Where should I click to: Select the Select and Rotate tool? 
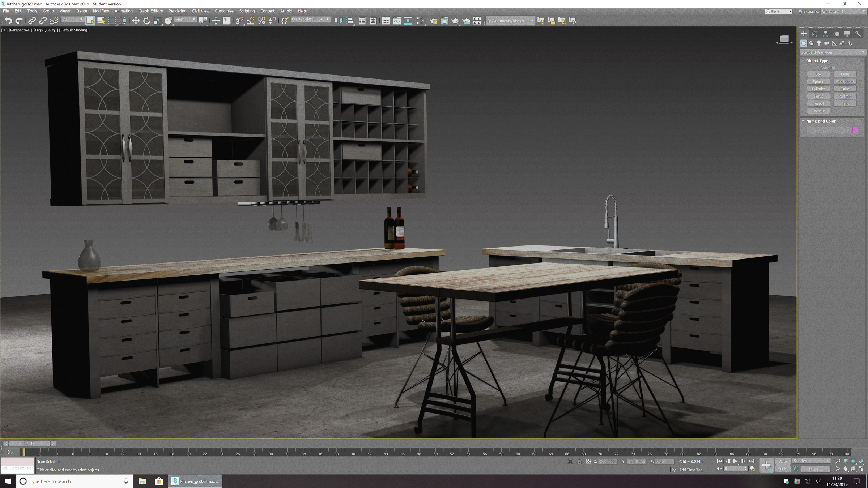(x=146, y=21)
